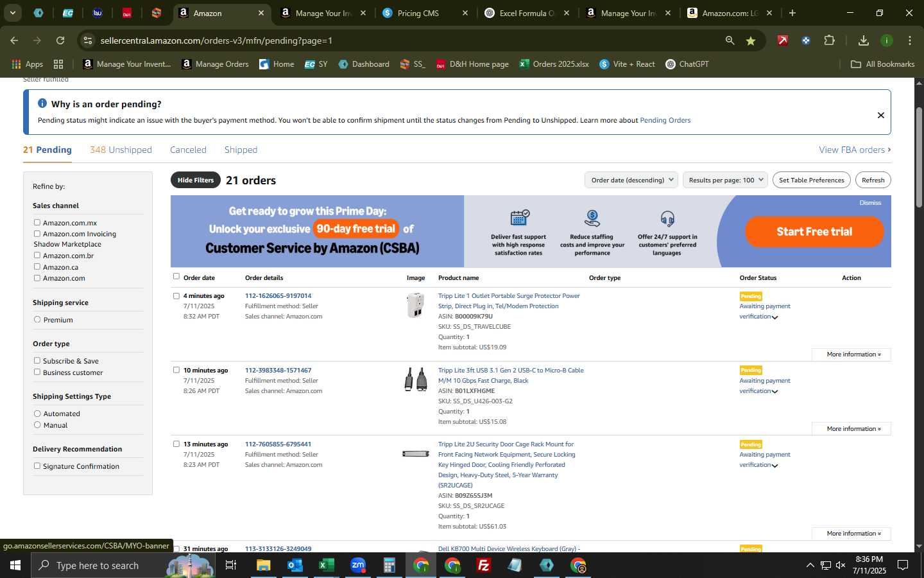Click the Hide Filters button
The height and width of the screenshot is (578, 924).
pyautogui.click(x=196, y=180)
